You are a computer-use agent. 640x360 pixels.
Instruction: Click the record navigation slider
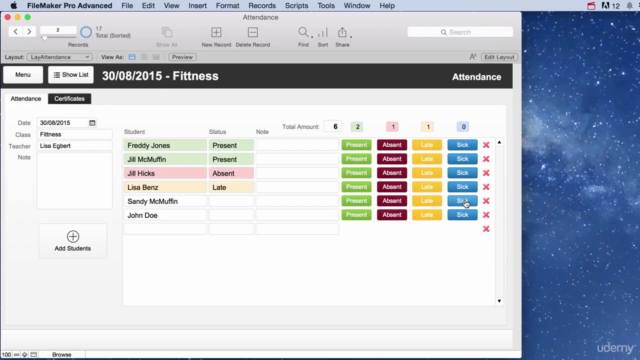click(x=58, y=38)
